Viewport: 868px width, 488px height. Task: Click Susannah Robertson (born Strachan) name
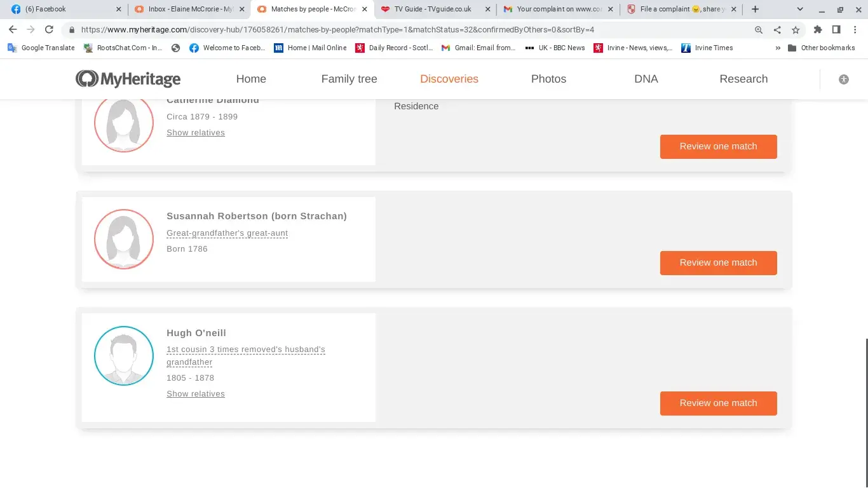(x=257, y=216)
